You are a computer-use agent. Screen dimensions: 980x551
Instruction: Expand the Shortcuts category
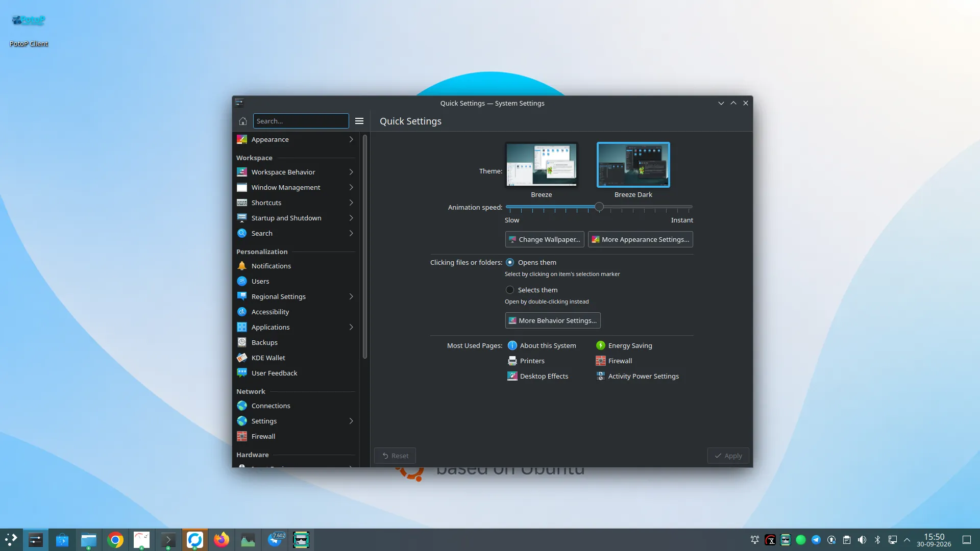click(296, 203)
